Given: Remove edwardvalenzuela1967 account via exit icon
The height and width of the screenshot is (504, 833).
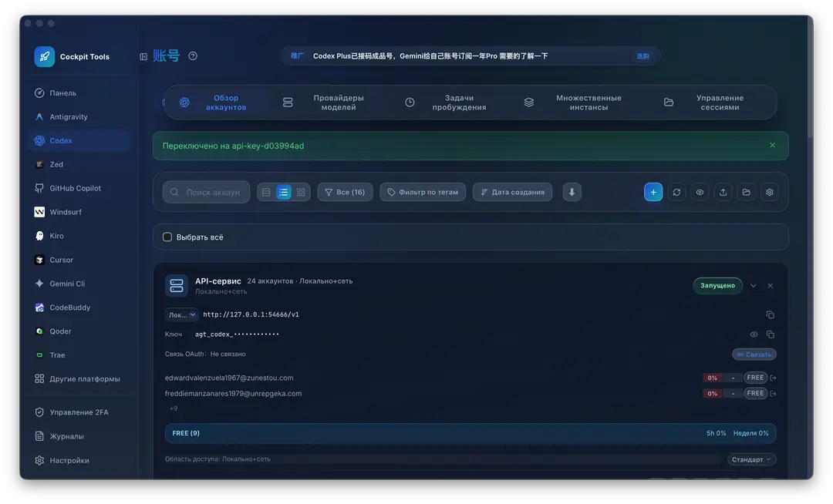Looking at the screenshot, I should coord(774,378).
